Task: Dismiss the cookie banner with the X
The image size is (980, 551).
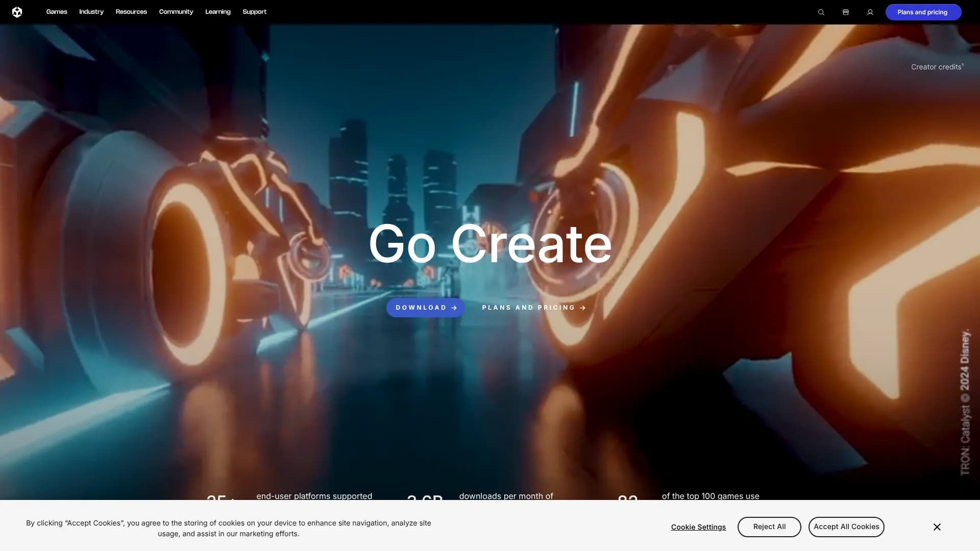Action: click(x=937, y=527)
